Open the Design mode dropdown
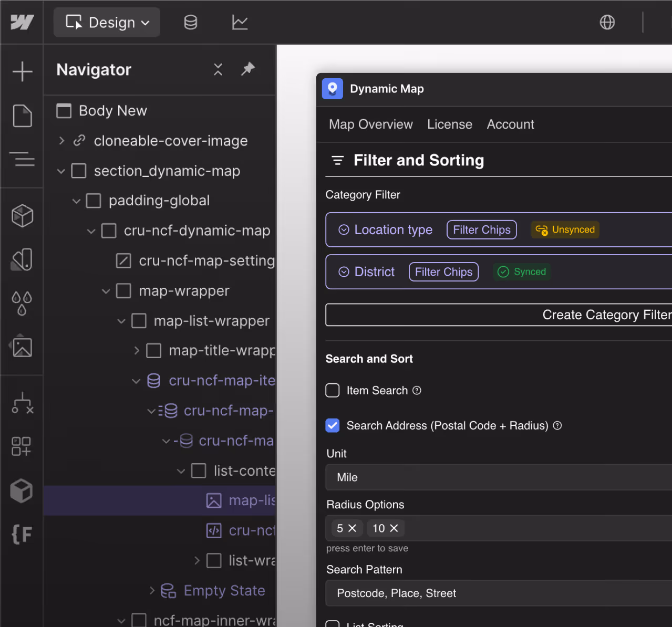672x627 pixels. 107,22
